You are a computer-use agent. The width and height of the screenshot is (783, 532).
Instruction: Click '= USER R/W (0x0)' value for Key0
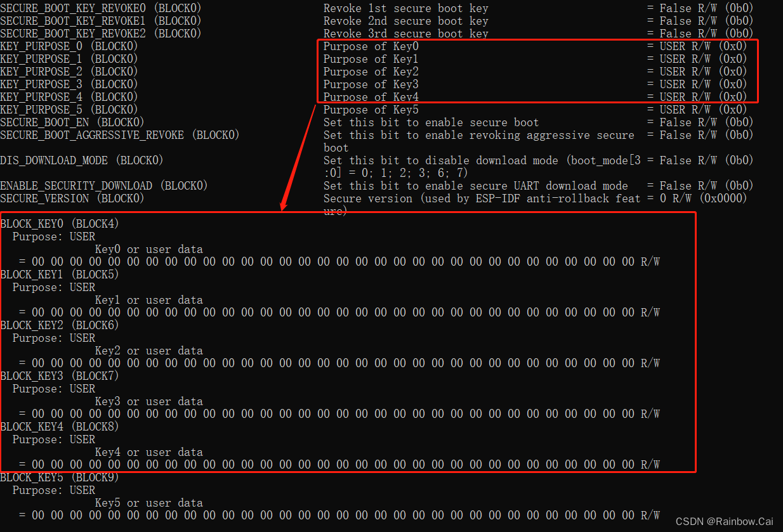[x=697, y=46]
